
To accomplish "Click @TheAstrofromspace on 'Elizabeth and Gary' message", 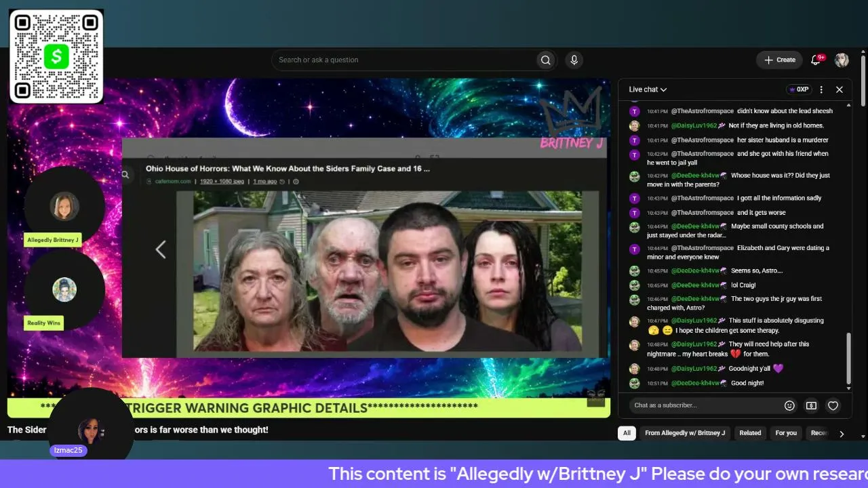I will (x=703, y=248).
